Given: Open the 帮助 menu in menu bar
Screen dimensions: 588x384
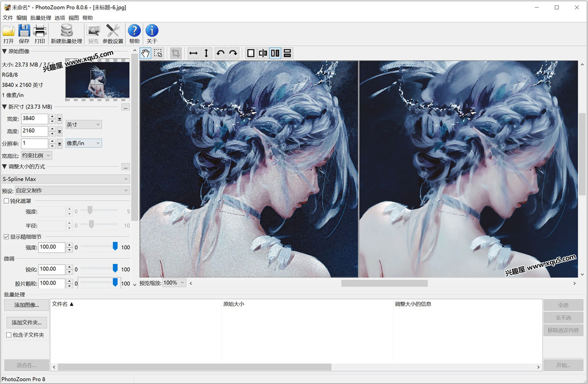Looking at the screenshot, I should tap(87, 18).
